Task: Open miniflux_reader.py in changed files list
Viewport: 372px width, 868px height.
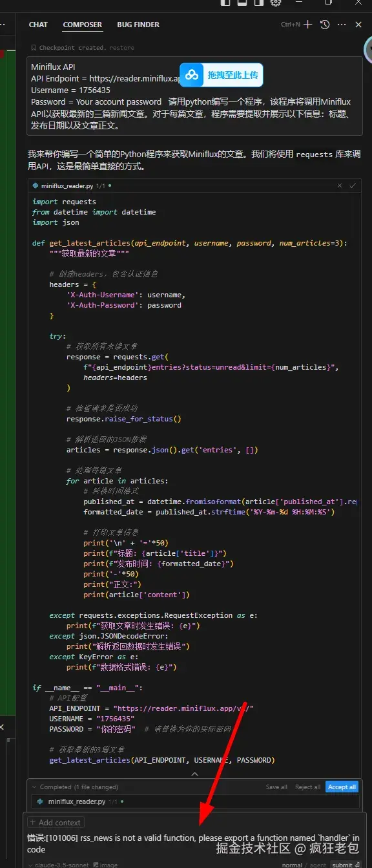Action: tap(76, 801)
